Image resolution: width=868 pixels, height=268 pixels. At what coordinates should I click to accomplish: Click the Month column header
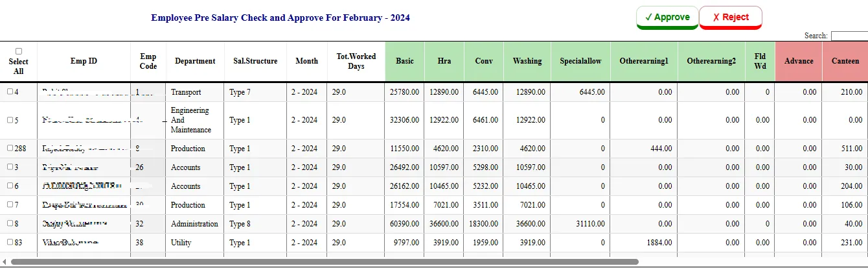tap(306, 62)
